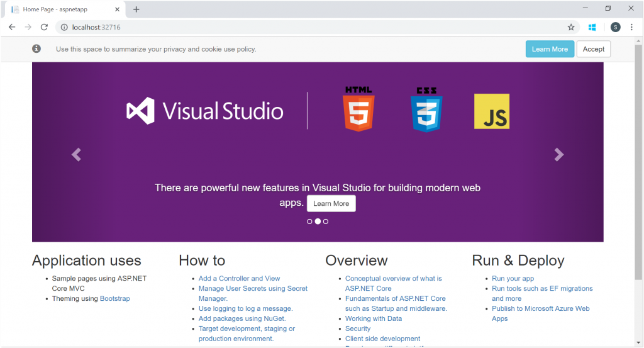644x348 pixels.
Task: Open the Security link
Action: pos(358,328)
